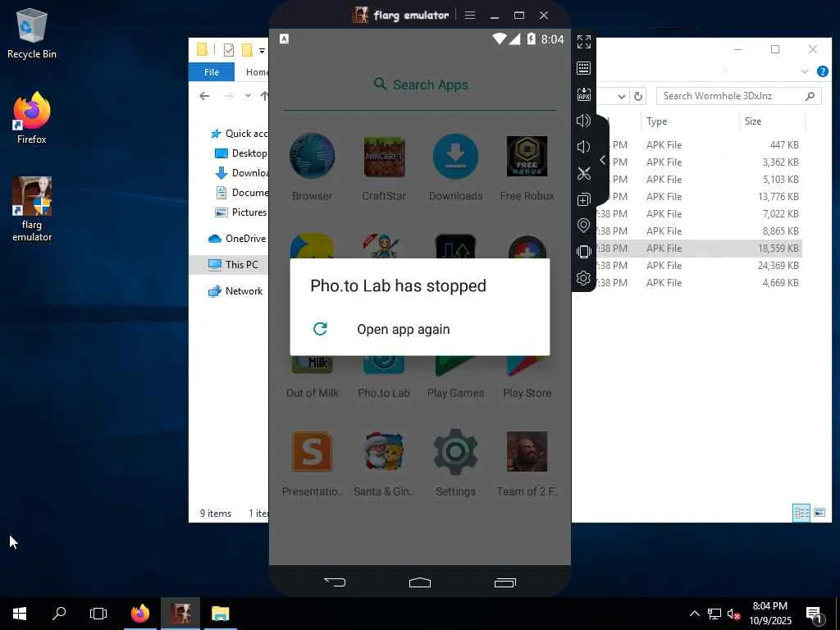Lower the emulator volume with the volume down icon
840x630 pixels.
tap(583, 147)
